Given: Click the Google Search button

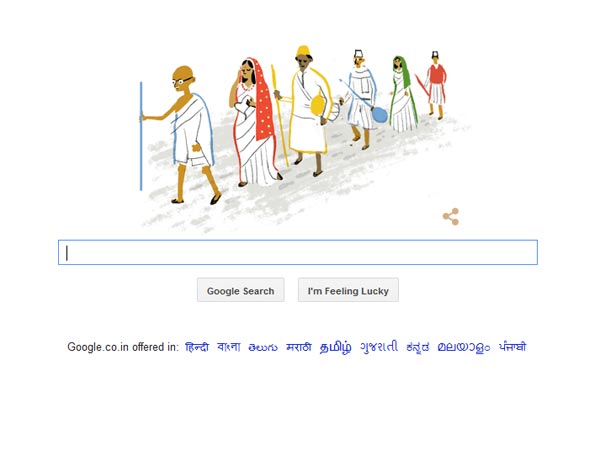Looking at the screenshot, I should 241,290.
